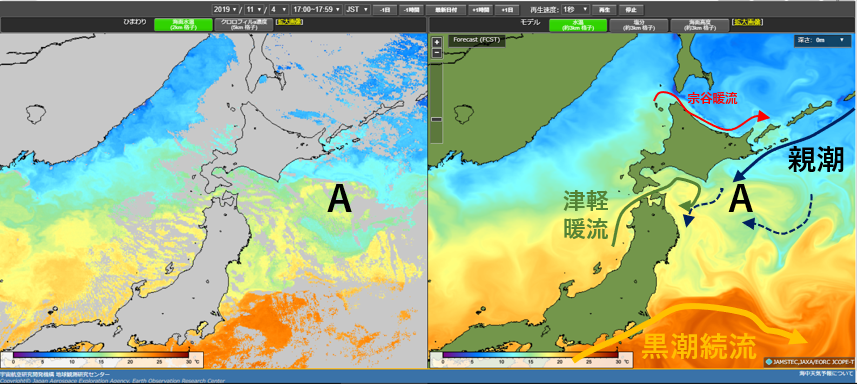Screen dimensions: 863x384
Task: Step back one hour with -1時間 button
Action: coord(412,10)
